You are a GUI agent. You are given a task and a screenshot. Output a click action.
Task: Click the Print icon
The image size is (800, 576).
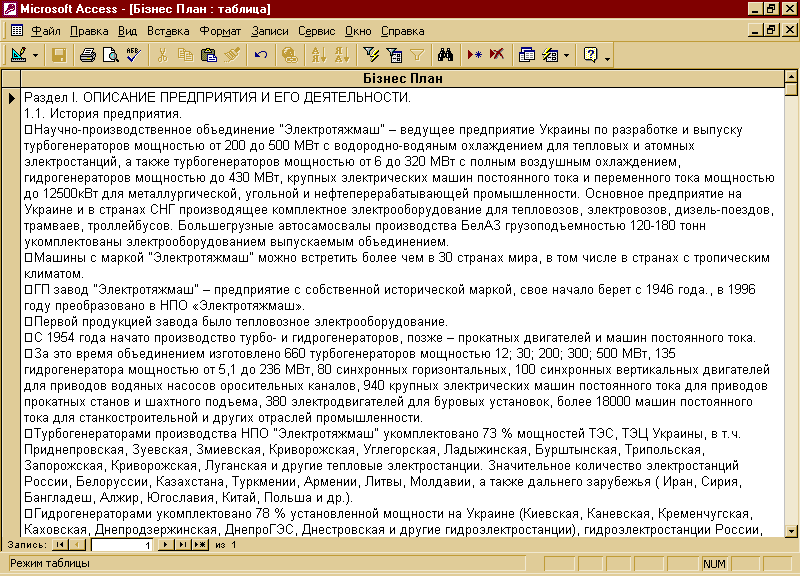(87, 55)
